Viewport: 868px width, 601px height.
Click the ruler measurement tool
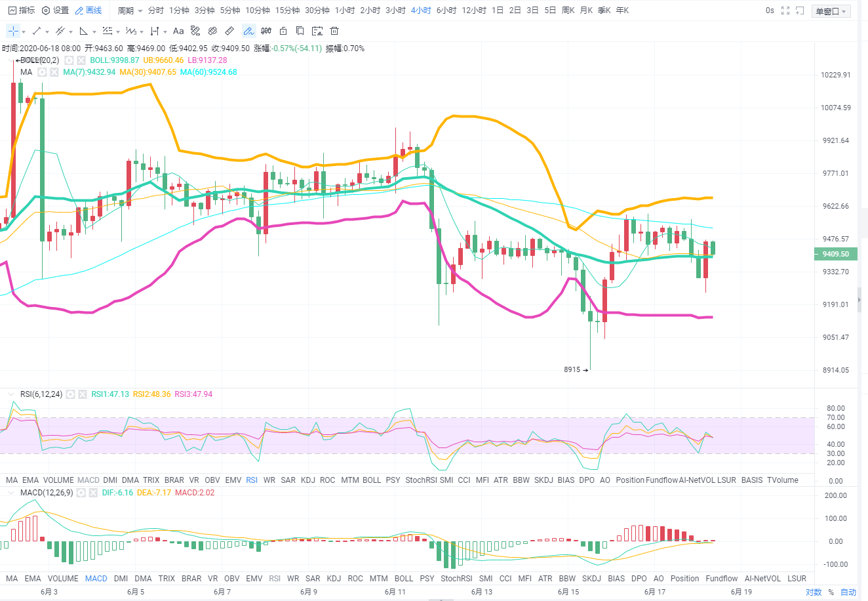click(x=229, y=31)
